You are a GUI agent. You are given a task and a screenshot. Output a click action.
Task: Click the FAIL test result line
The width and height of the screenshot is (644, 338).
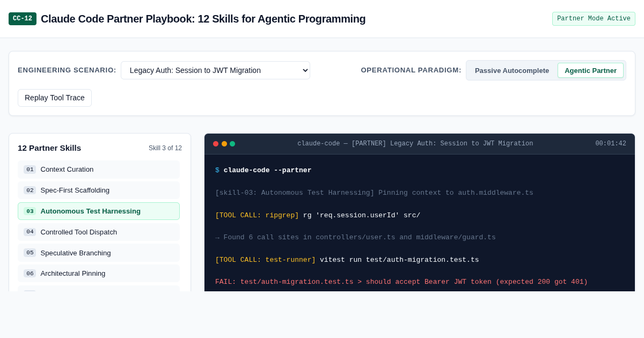pos(401,282)
